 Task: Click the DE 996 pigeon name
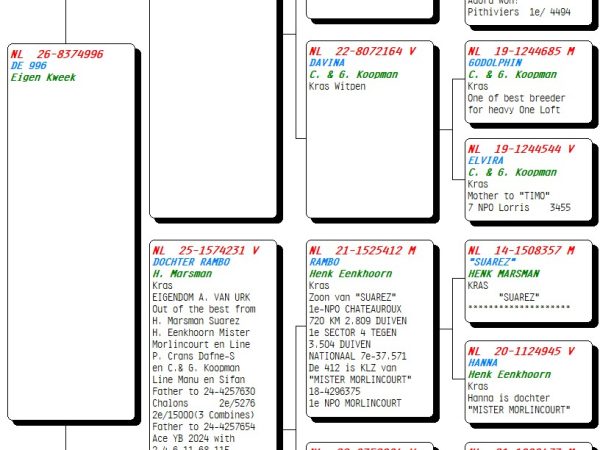(x=29, y=65)
